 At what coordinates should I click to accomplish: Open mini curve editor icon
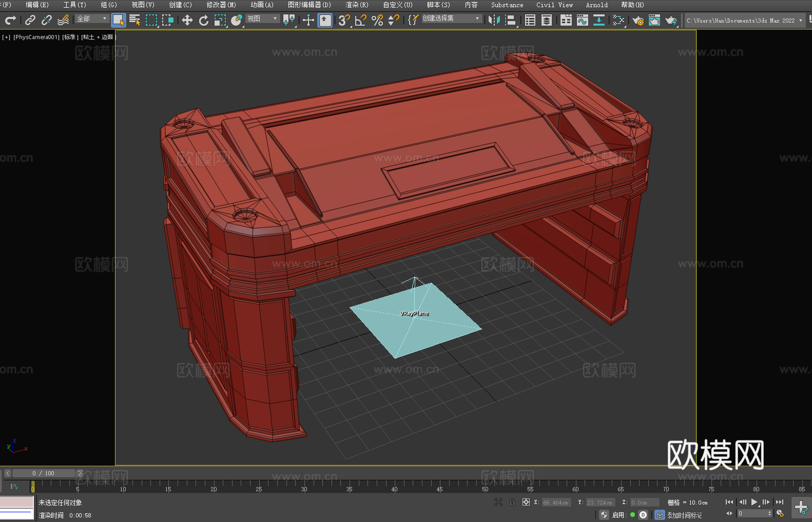14,486
